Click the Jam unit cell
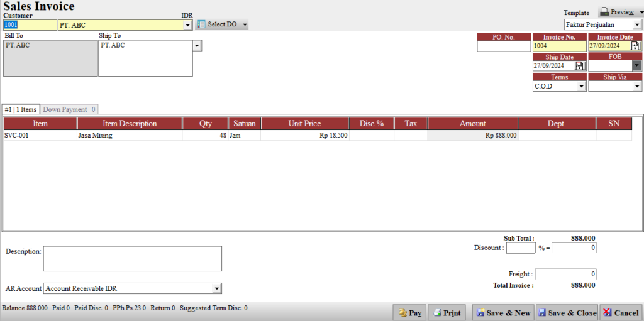This screenshot has height=321, width=644. pos(245,136)
